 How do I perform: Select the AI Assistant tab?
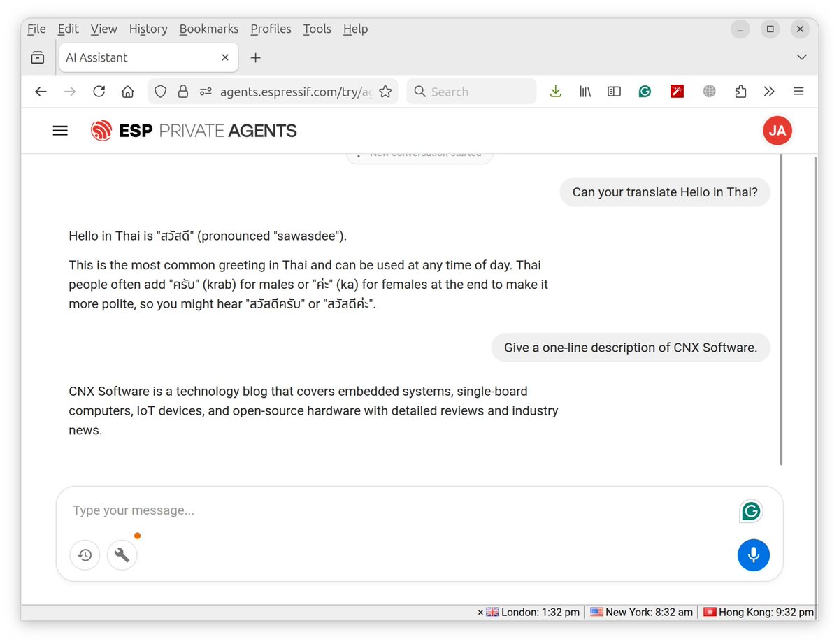coord(148,57)
